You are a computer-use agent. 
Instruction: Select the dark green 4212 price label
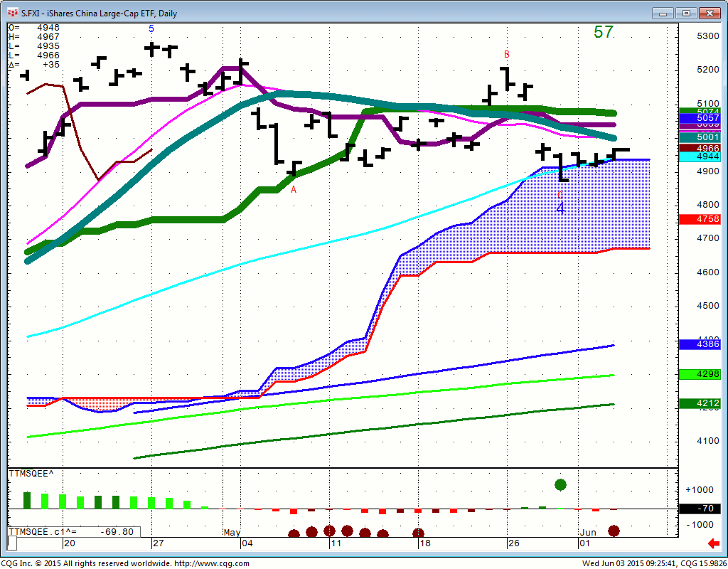(x=700, y=404)
